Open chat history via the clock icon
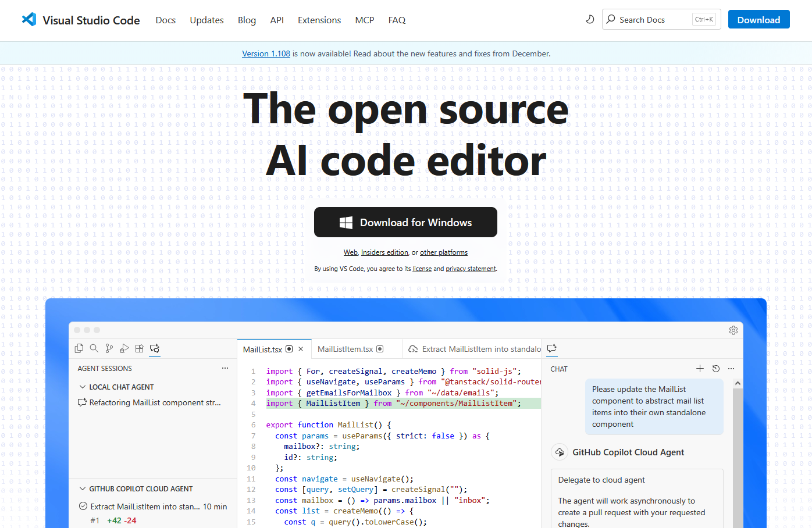Image resolution: width=812 pixels, height=528 pixels. click(715, 368)
